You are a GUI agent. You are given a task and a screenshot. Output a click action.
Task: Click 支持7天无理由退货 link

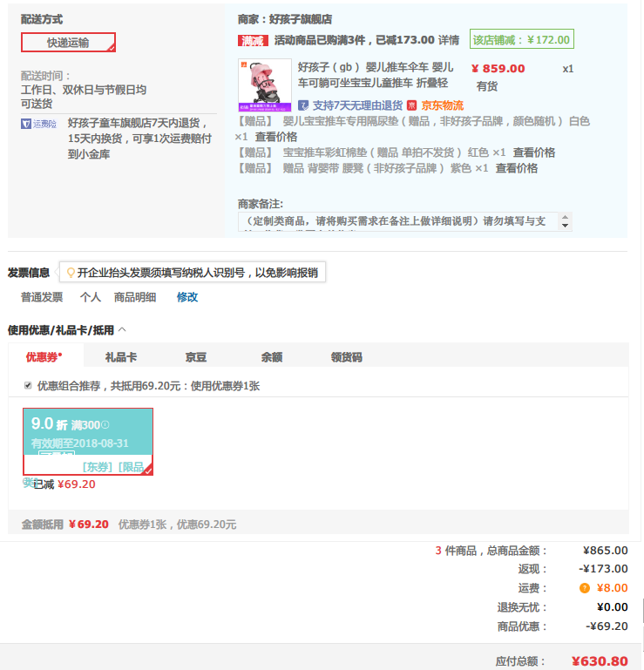tap(357, 105)
